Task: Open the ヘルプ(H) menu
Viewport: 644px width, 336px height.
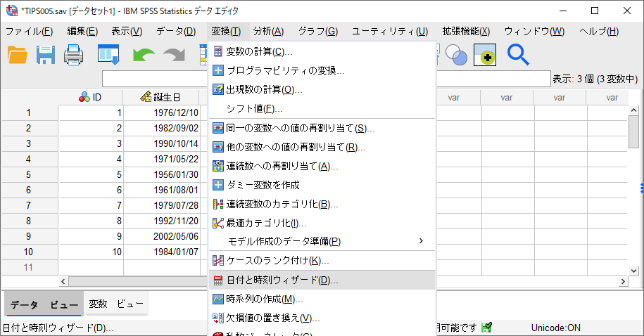Action: (599, 32)
